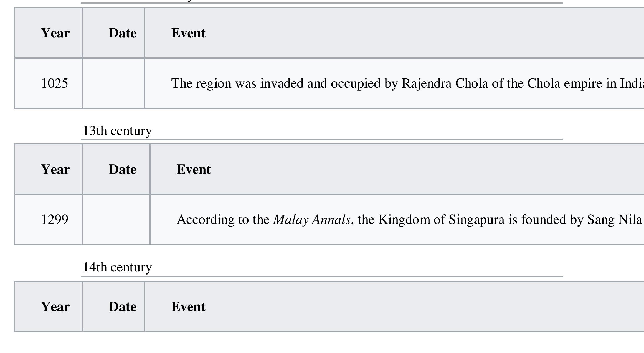Viewport: 644px width, 353px height.
Task: Click the 13th century section heading
Action: [x=117, y=131]
